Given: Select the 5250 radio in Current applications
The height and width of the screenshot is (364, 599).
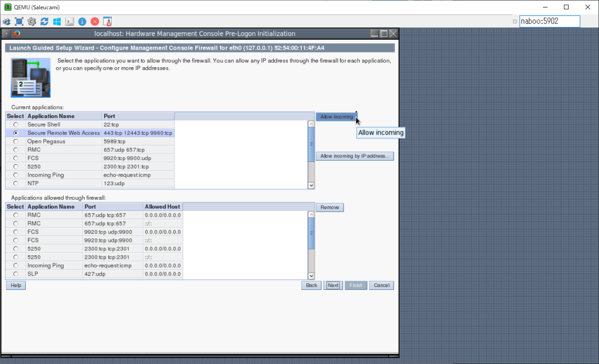Looking at the screenshot, I should click(16, 167).
